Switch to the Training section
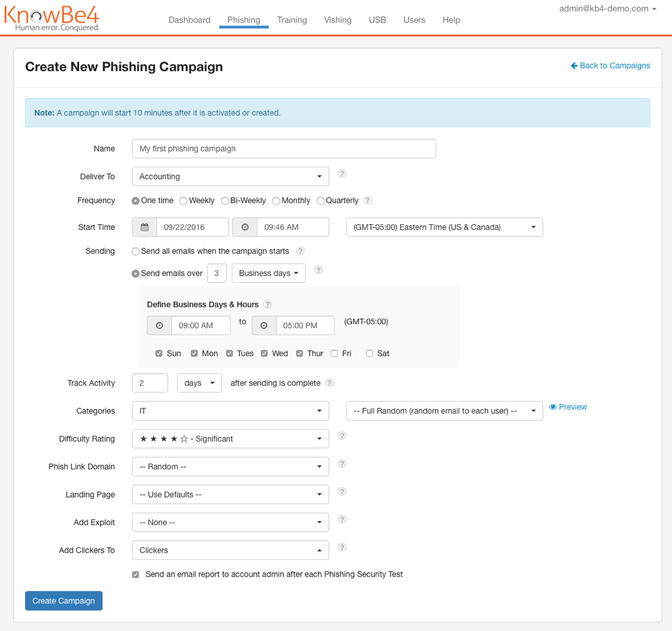 (291, 20)
